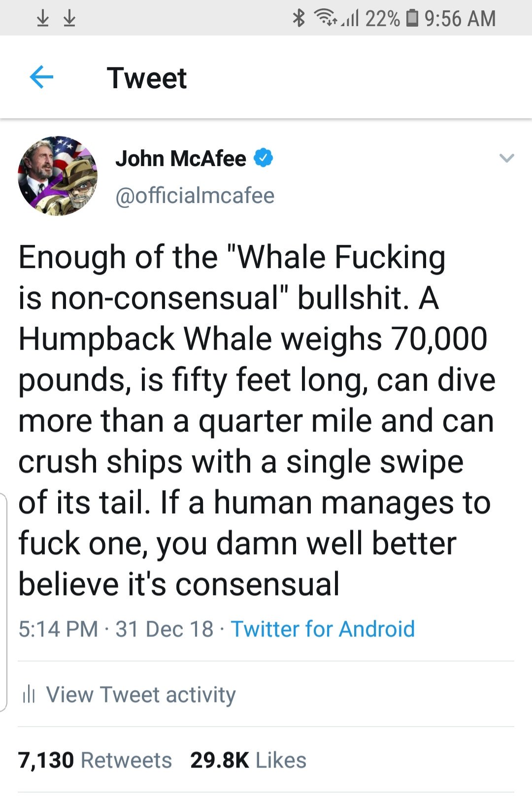Open the tweet options chevron menu

coord(506,158)
